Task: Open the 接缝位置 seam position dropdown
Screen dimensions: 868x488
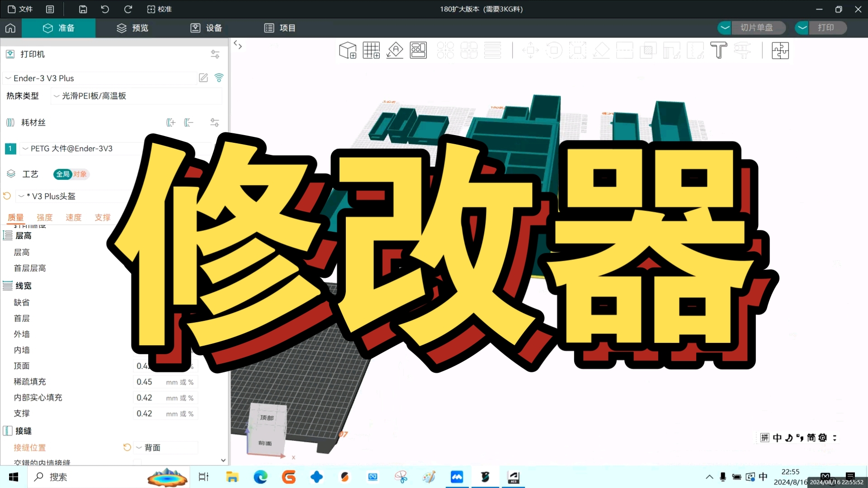Action: click(x=165, y=447)
